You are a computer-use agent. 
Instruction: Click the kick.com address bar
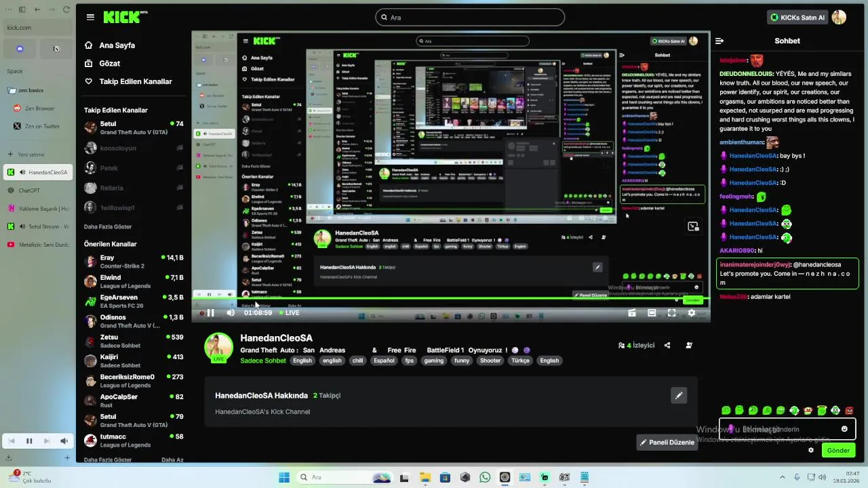click(x=39, y=28)
